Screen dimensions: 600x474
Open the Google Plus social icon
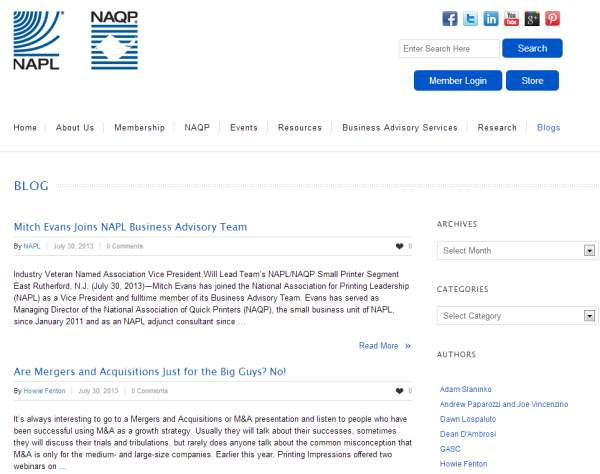click(x=532, y=18)
